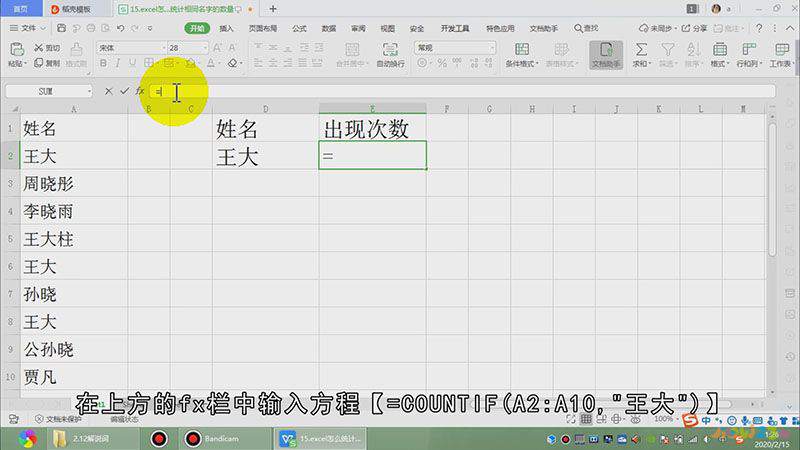Open the number format dropdown (常规)
This screenshot has height=450, width=800.
pos(491,48)
